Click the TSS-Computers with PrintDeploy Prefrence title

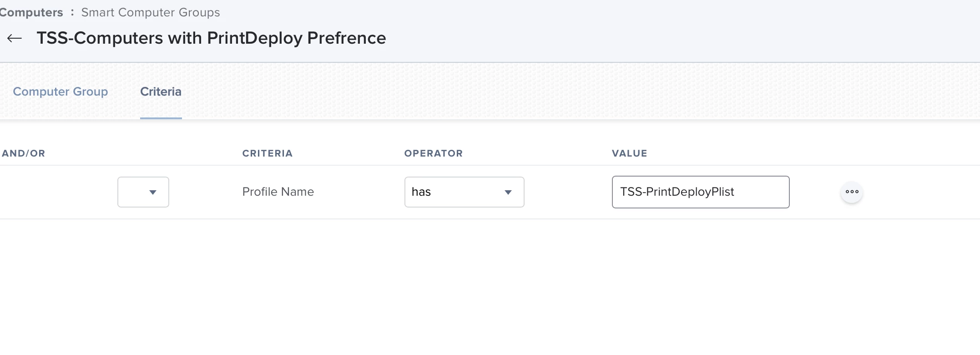coord(211,38)
